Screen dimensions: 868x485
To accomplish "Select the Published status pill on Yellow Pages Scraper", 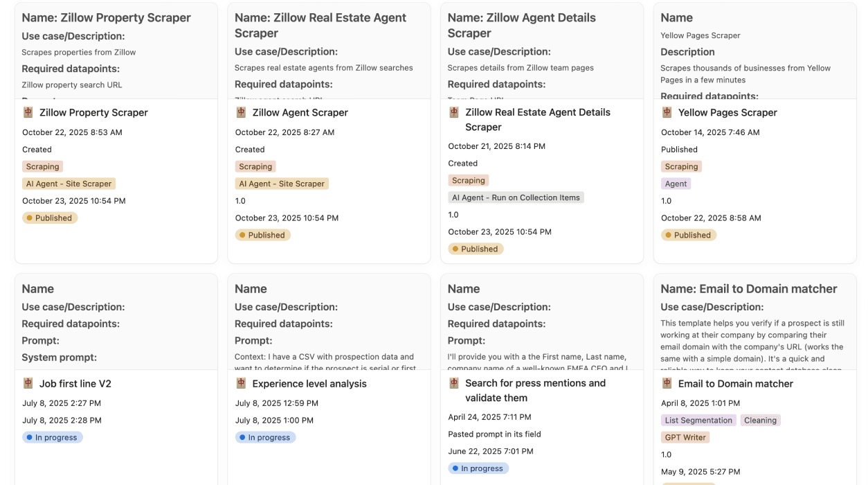I will click(689, 235).
